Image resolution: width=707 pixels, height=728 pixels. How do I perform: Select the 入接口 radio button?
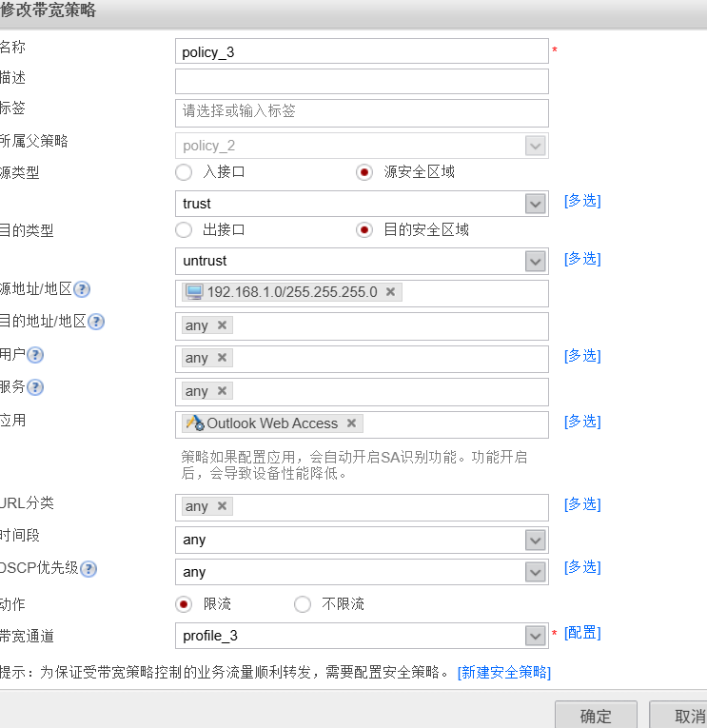tap(184, 172)
